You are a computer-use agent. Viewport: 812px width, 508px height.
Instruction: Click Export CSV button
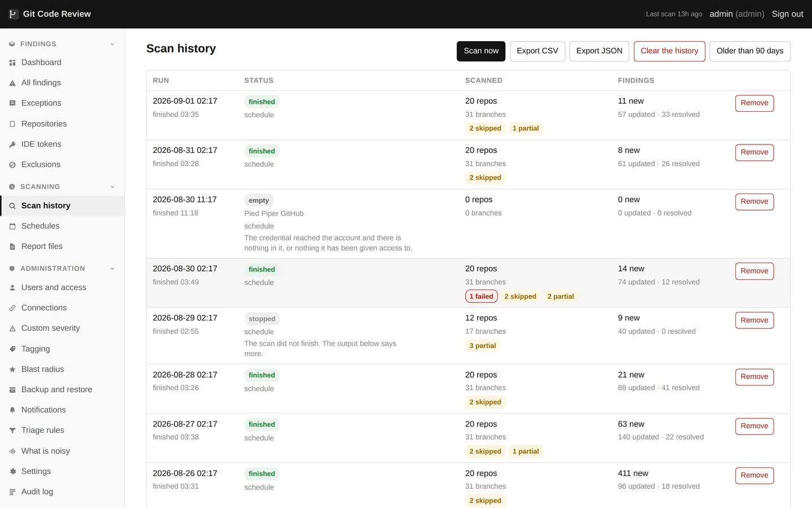pyautogui.click(x=537, y=51)
